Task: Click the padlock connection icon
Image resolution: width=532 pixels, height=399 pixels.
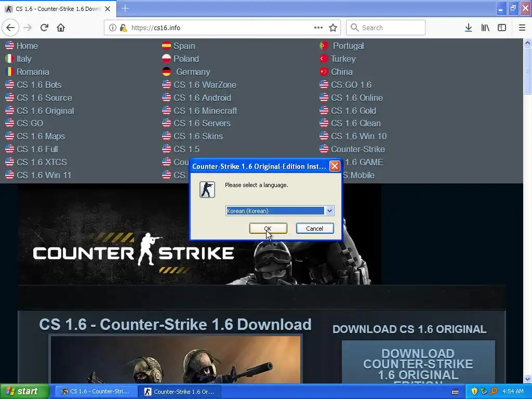Action: (123, 28)
